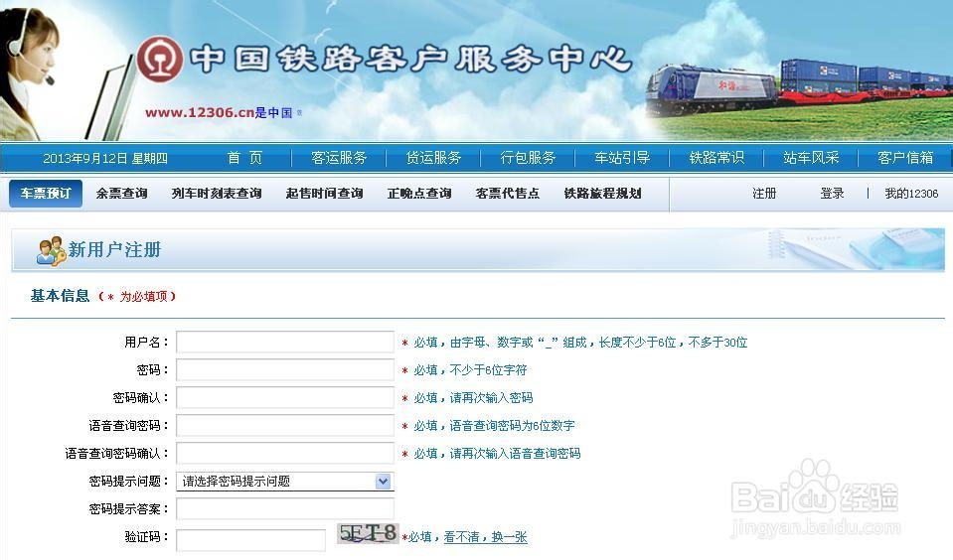Focus the 语音查询密码 voice password field
The image size is (953, 560).
[x=285, y=425]
